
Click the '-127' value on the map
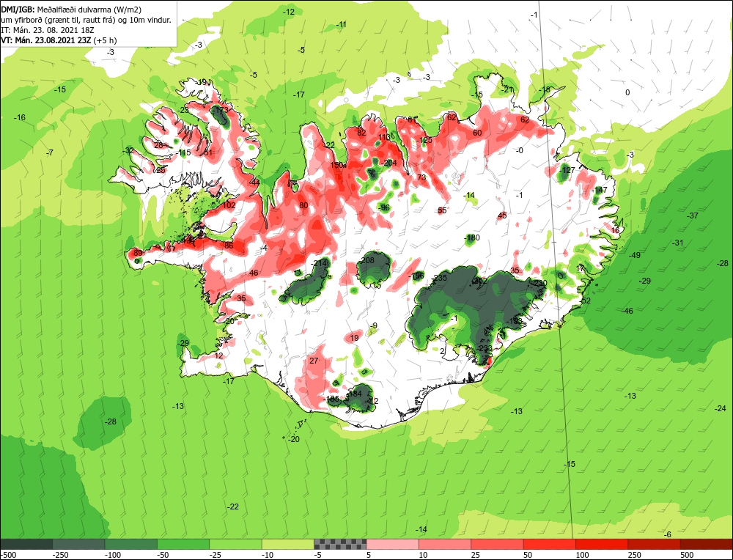(568, 169)
